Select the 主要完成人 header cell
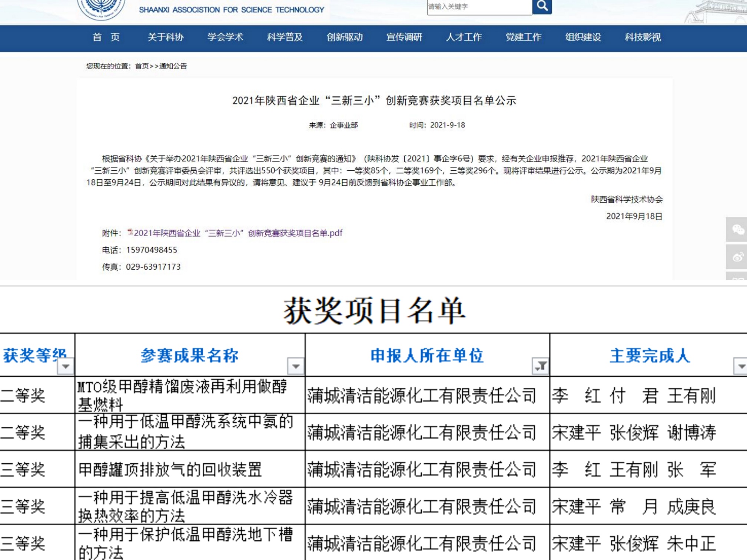 point(649,355)
